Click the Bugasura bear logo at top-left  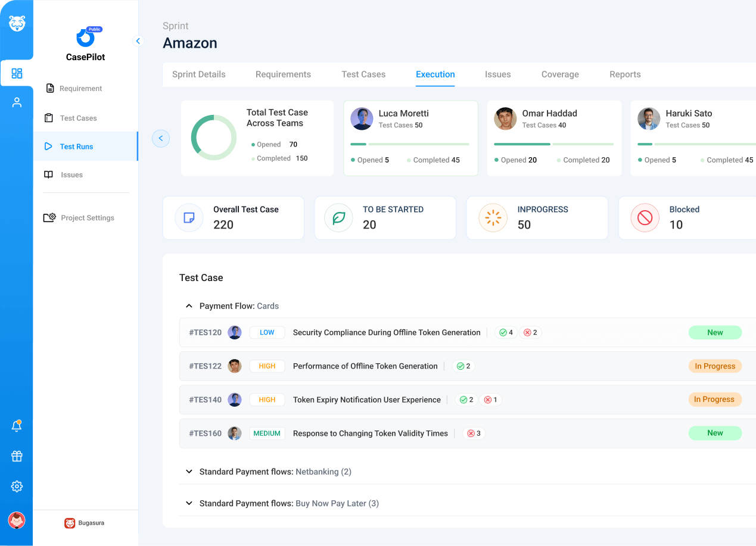tap(17, 23)
